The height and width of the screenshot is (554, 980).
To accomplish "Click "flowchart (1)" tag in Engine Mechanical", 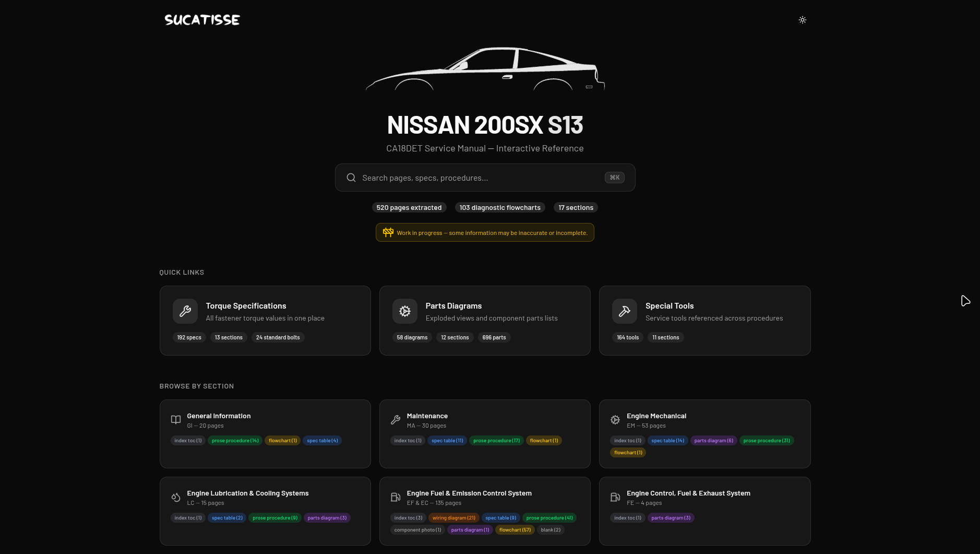I will [x=628, y=453].
